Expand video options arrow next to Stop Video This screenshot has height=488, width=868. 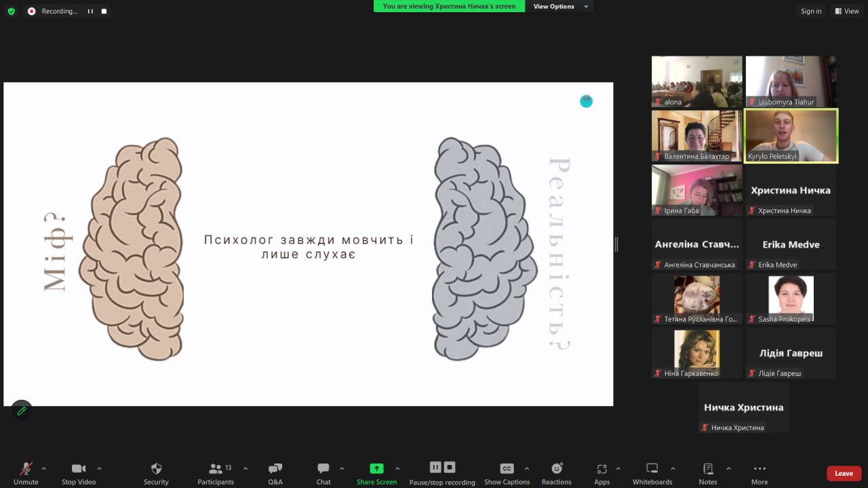[100, 468]
